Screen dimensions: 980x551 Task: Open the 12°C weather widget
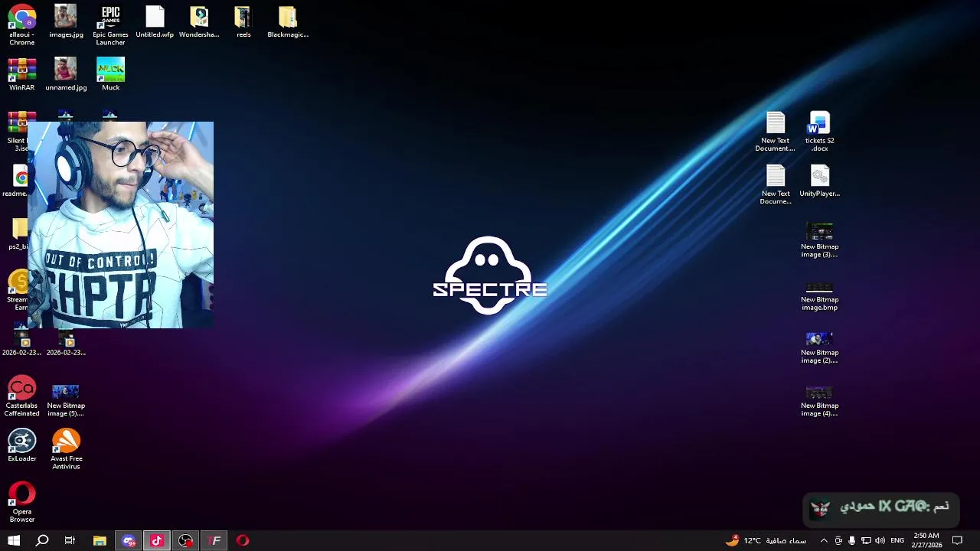[x=766, y=540]
